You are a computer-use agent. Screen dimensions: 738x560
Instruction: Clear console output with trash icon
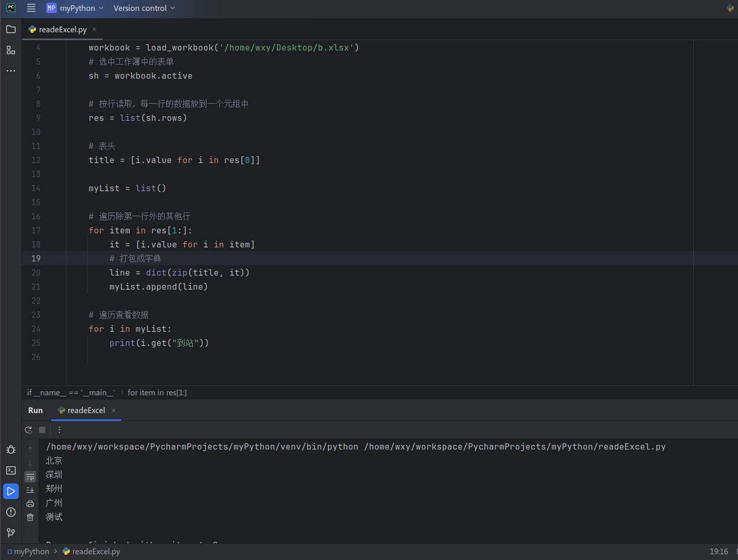click(x=30, y=517)
